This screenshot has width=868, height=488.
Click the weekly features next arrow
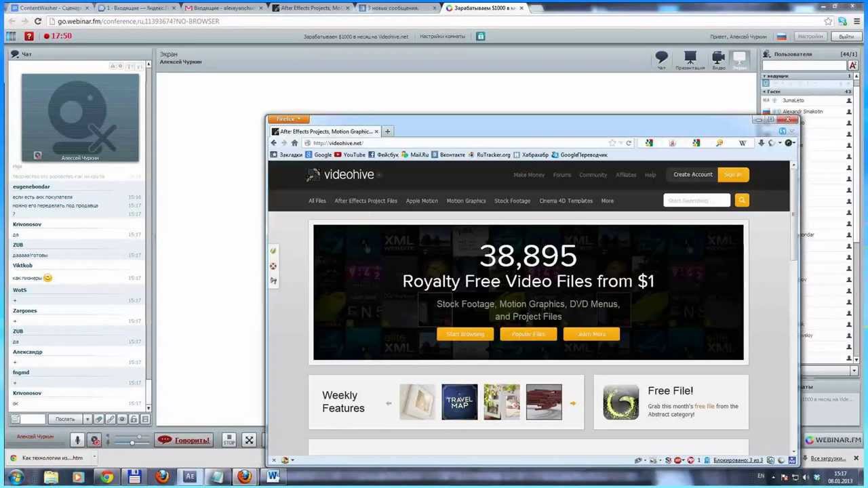(x=573, y=403)
